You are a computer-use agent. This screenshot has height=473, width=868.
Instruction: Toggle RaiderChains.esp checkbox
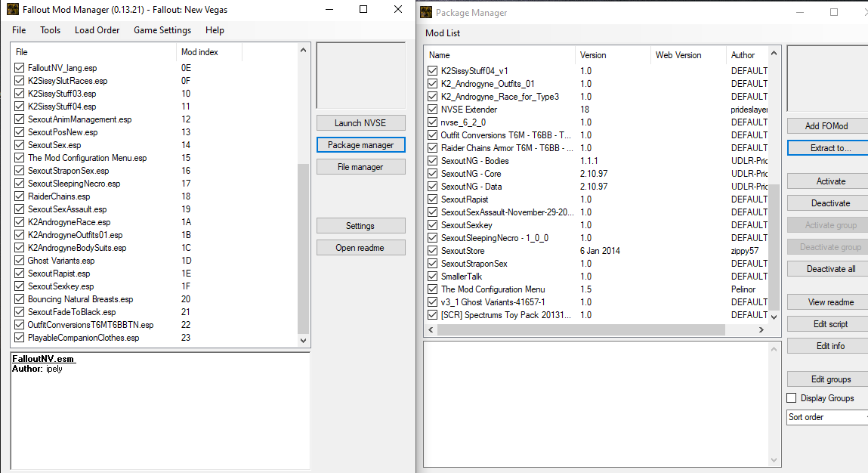coord(20,196)
